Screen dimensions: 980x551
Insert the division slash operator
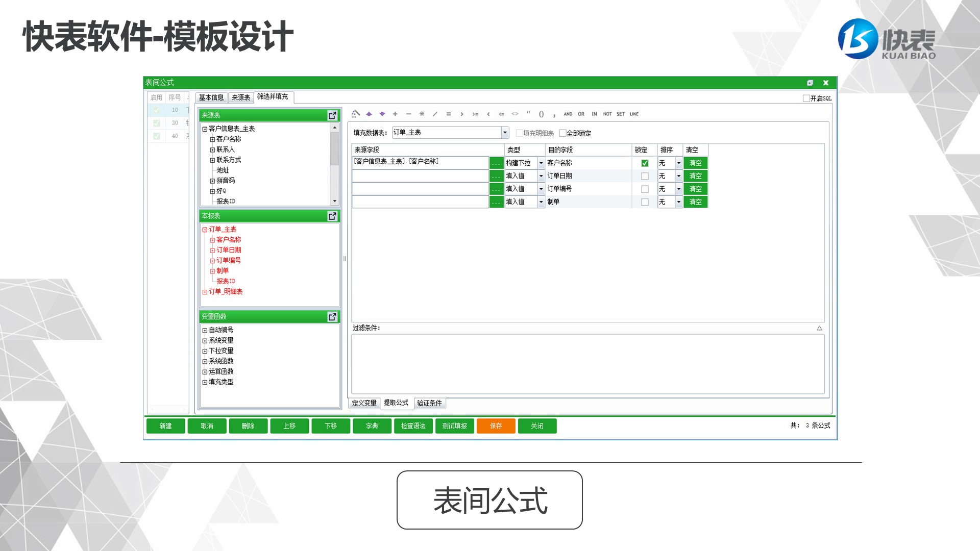click(x=435, y=114)
